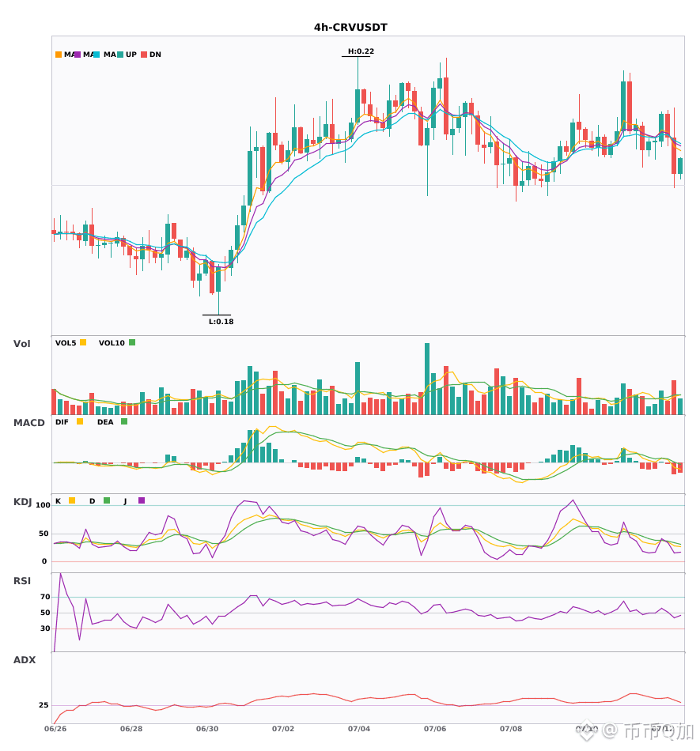Click the VOL5 legend label
Image resolution: width=700 pixels, height=751 pixels.
point(66,343)
